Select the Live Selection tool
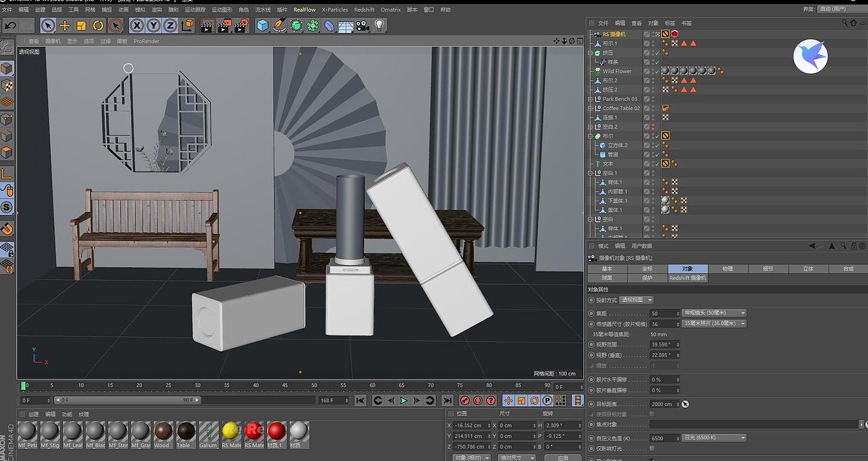 [48, 26]
